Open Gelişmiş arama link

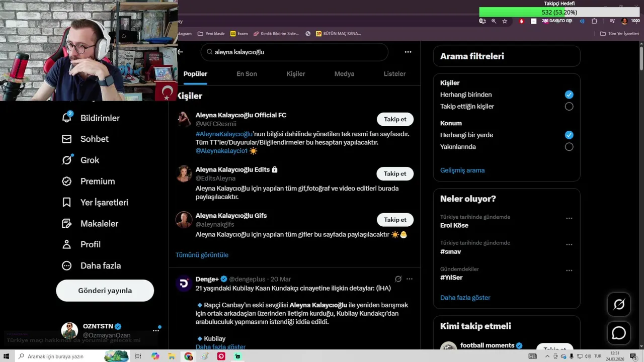click(x=462, y=170)
